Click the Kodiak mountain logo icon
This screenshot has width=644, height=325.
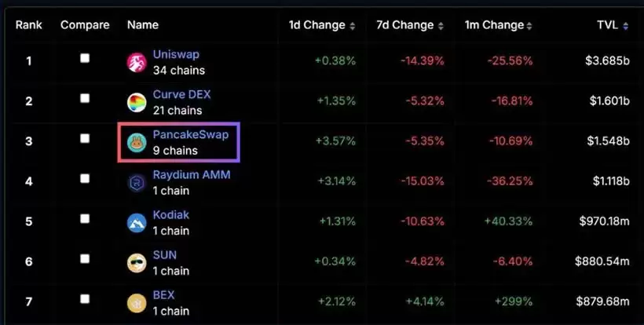[137, 222]
